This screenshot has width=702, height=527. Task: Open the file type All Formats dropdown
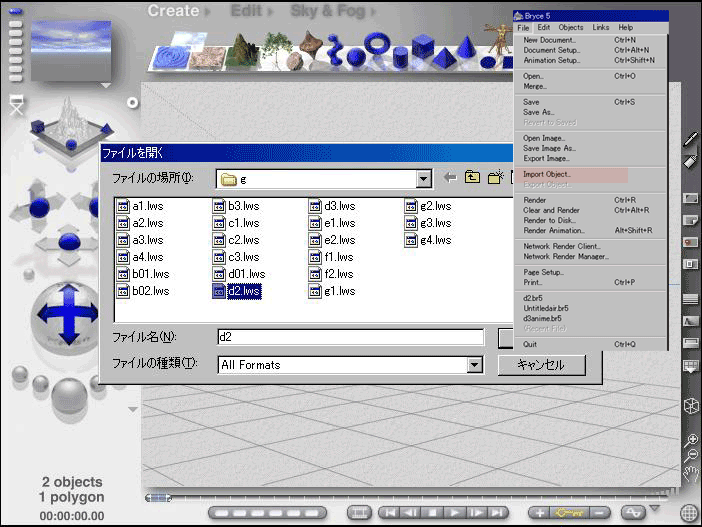tap(475, 364)
